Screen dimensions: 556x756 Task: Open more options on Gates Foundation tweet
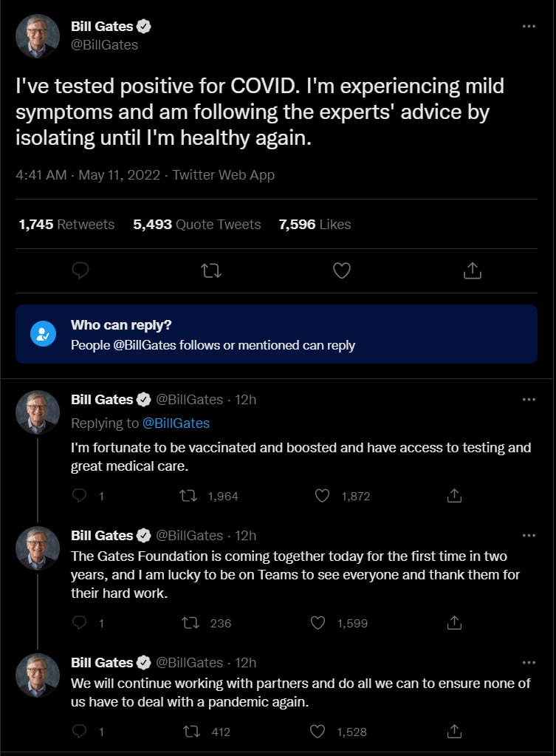[x=529, y=535]
